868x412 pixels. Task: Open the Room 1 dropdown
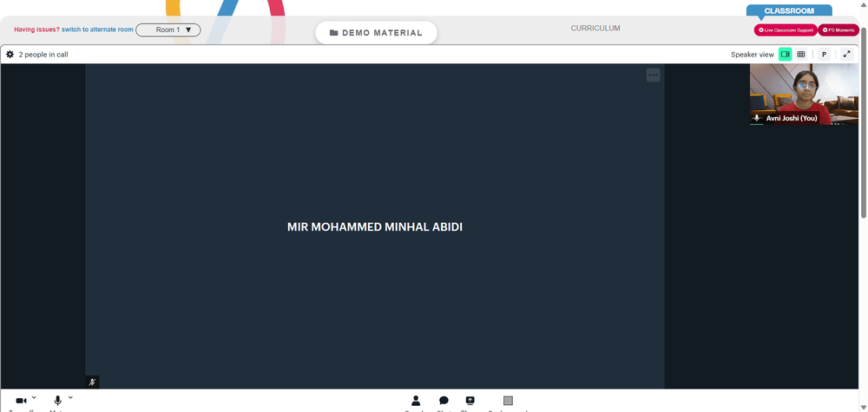[x=168, y=29]
